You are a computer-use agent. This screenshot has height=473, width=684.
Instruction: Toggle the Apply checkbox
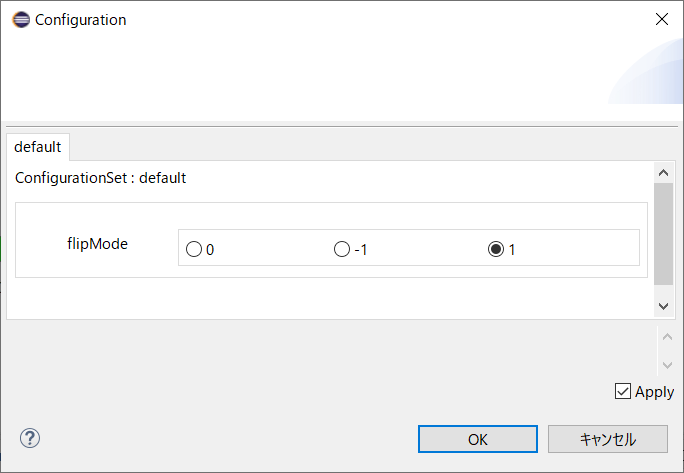pyautogui.click(x=622, y=391)
